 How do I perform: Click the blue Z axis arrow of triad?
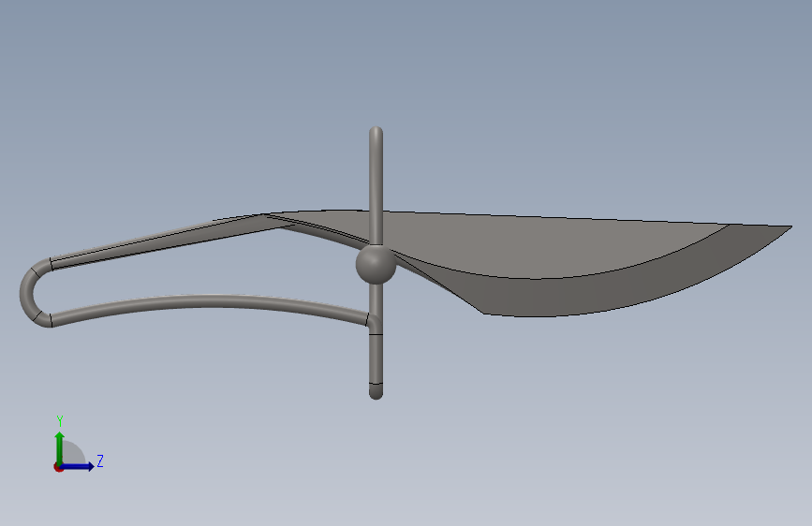point(78,466)
